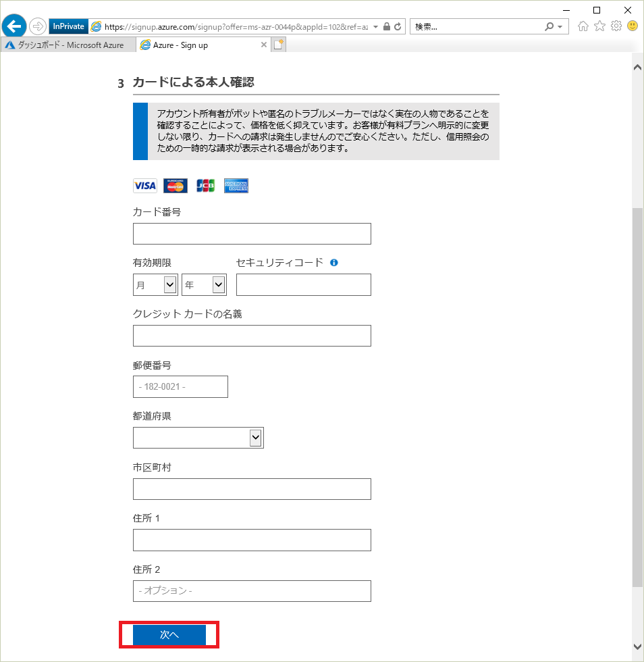Screen dimensions: 644x662
Task: Focus the 郵便番号 postal code field
Action: pos(180,386)
